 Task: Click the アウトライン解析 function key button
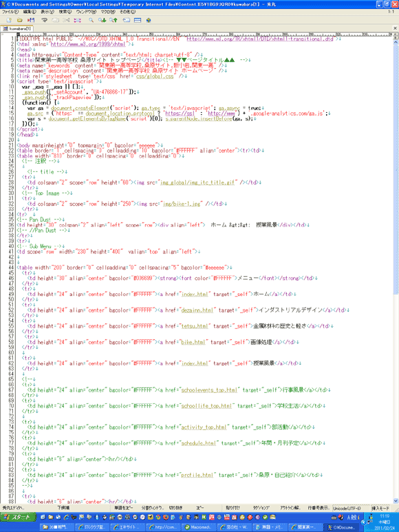click(290, 508)
